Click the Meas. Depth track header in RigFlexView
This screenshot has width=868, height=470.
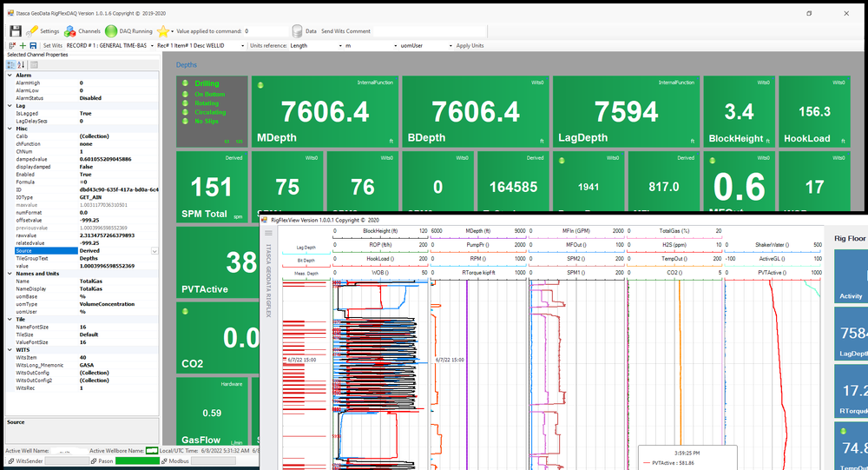pos(306,274)
